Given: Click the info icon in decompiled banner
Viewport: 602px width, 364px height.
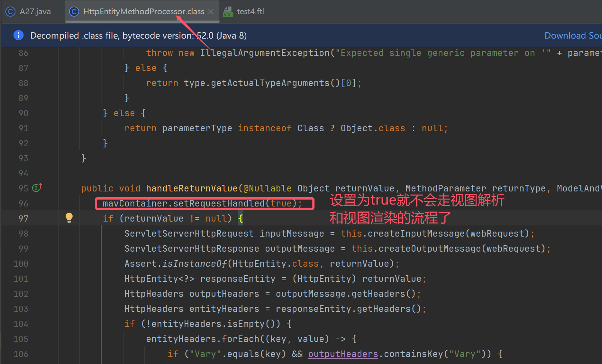Looking at the screenshot, I should click(18, 36).
